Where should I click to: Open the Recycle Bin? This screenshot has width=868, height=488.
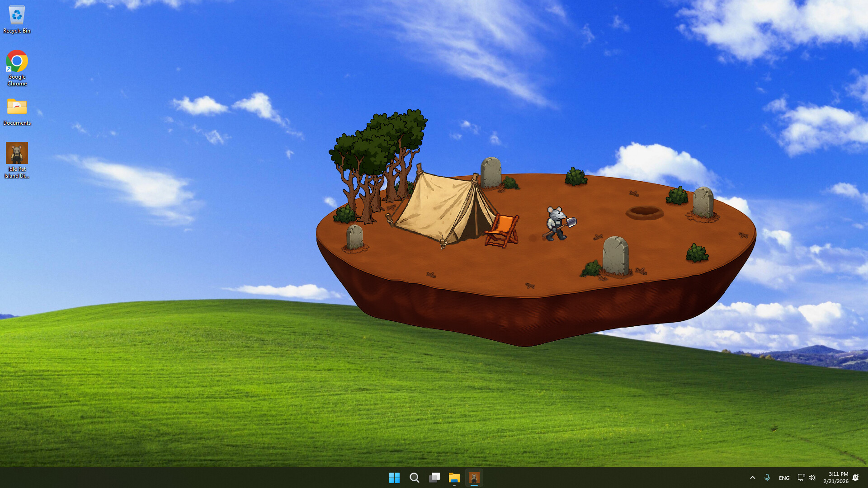17,14
